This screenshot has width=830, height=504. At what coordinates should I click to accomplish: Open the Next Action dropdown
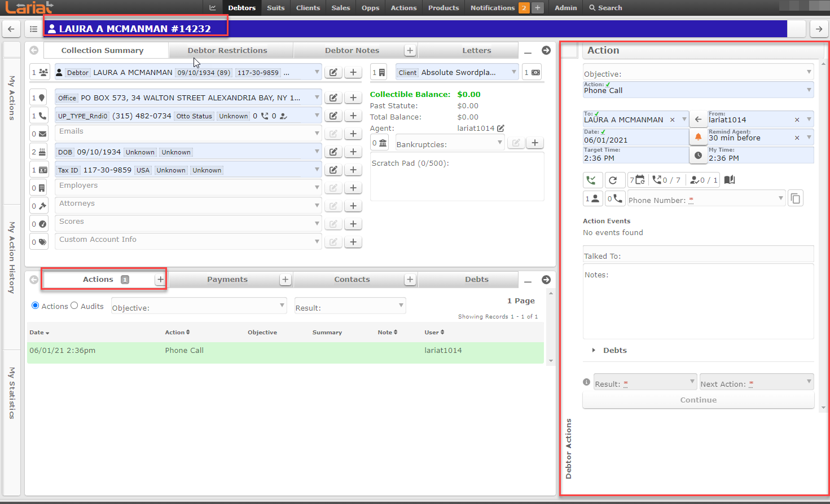pos(756,382)
